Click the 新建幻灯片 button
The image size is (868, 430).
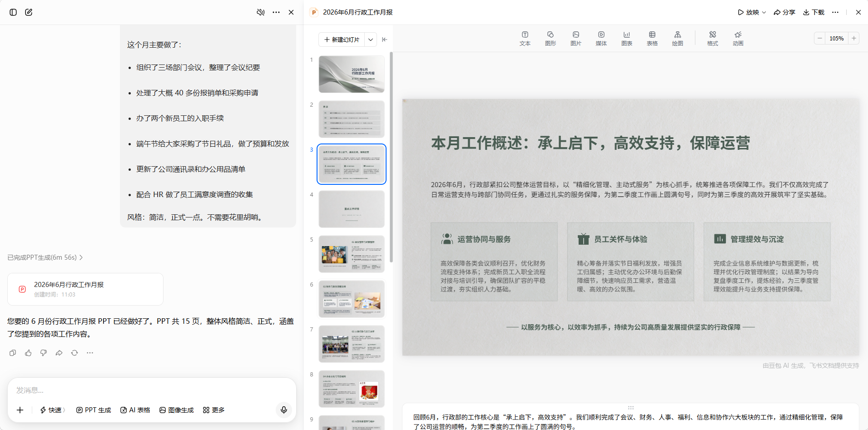[x=342, y=40]
